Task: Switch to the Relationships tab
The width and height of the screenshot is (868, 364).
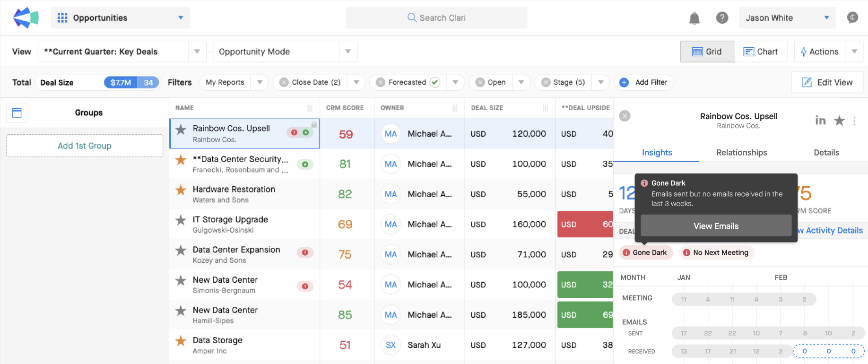Action: coord(742,153)
